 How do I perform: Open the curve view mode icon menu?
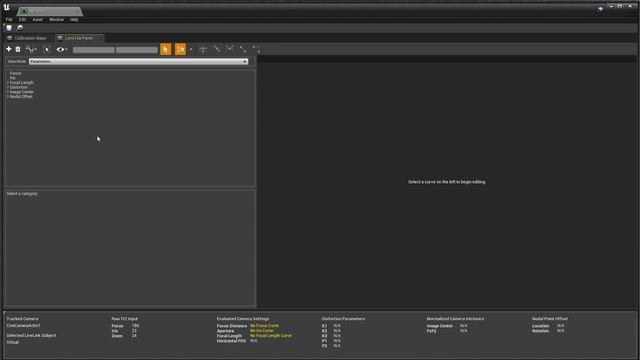point(31,49)
